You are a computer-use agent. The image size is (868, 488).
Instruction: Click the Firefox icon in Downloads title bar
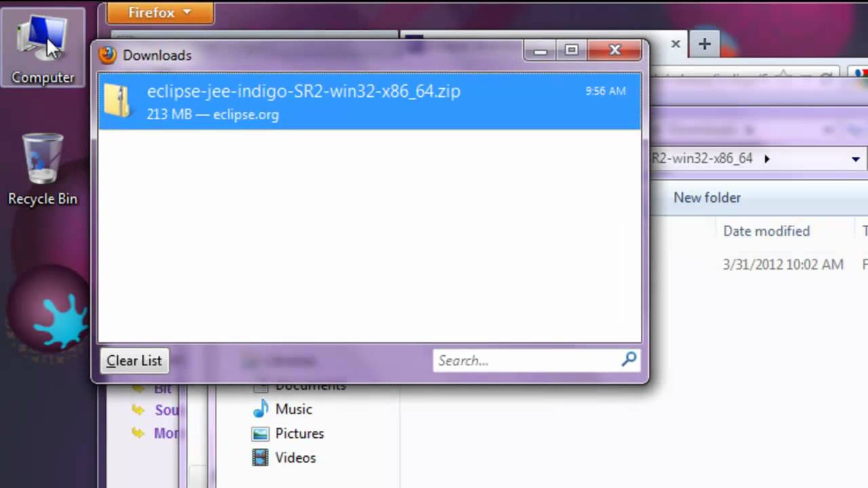[x=107, y=55]
